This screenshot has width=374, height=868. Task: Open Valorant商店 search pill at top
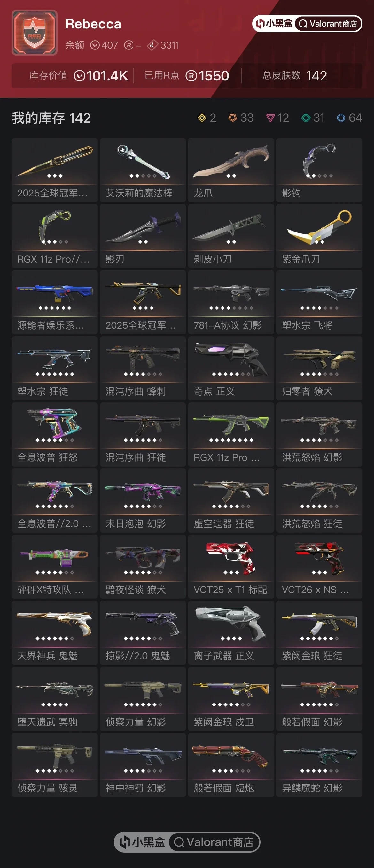click(328, 24)
